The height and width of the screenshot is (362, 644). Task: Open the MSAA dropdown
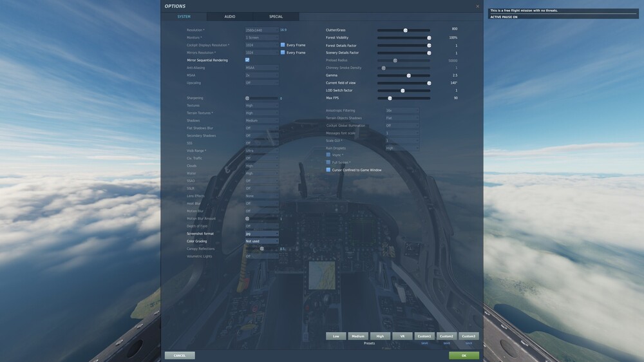pyautogui.click(x=261, y=75)
